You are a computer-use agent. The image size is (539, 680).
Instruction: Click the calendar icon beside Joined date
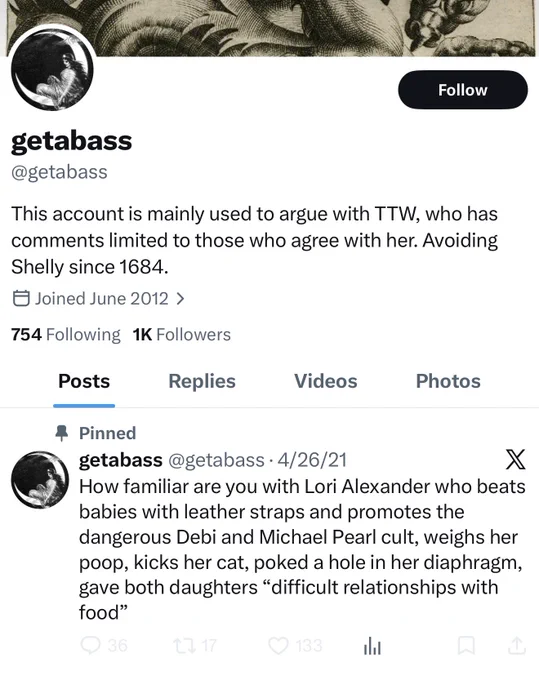(x=21, y=298)
